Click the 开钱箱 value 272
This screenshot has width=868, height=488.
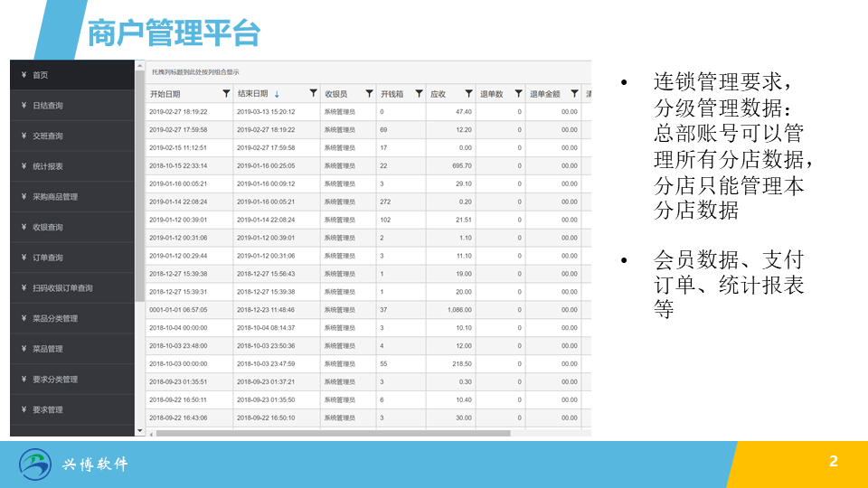point(385,202)
